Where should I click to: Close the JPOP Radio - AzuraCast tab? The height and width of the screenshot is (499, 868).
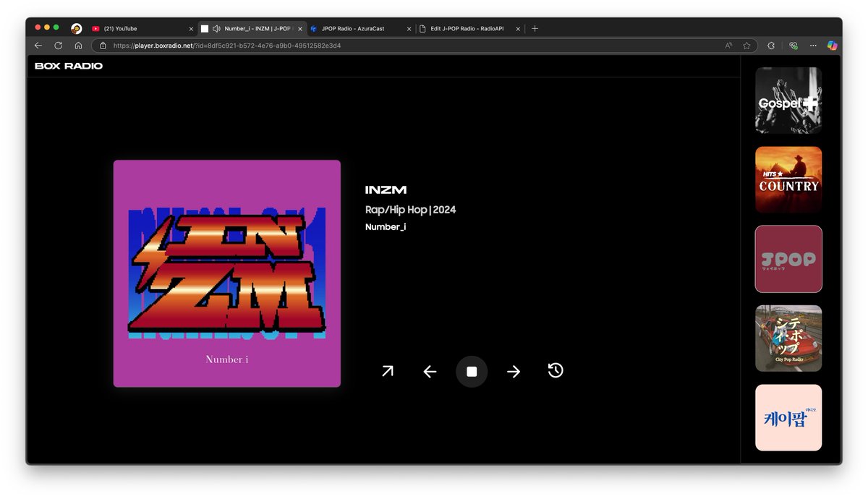(x=409, y=29)
